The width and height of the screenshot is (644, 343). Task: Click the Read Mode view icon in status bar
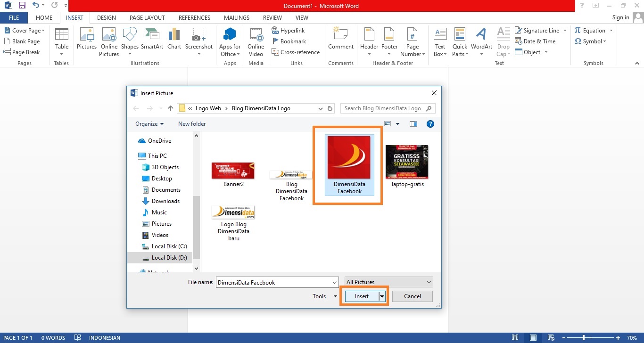(x=515, y=338)
